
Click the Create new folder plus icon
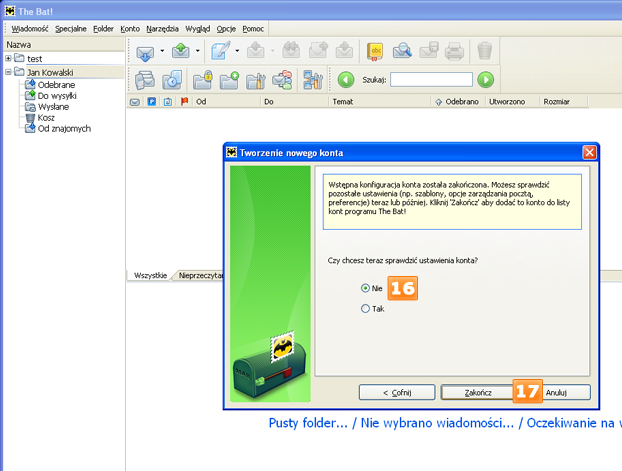[229, 80]
